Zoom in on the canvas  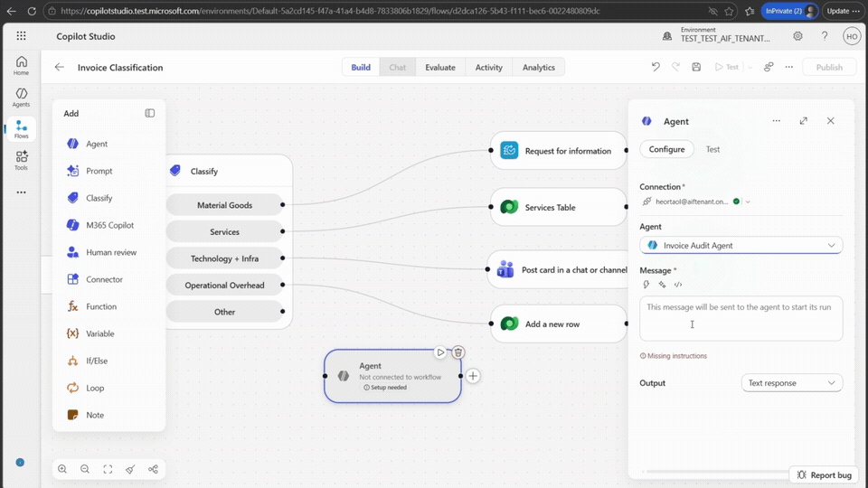tap(62, 469)
